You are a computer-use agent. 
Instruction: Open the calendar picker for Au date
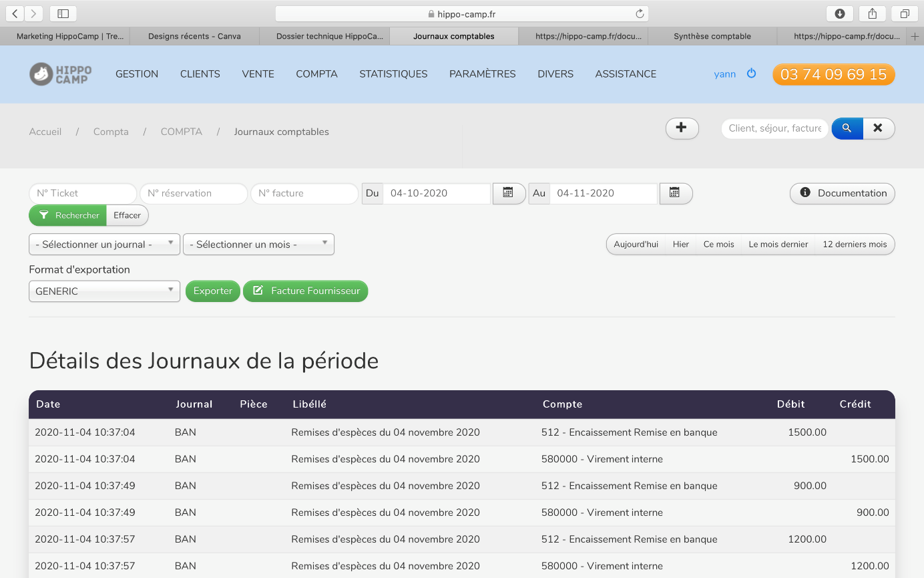[x=675, y=193]
